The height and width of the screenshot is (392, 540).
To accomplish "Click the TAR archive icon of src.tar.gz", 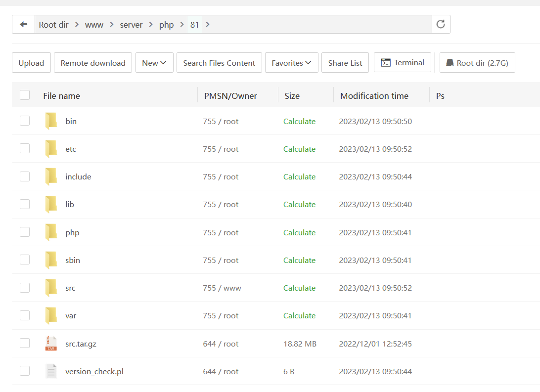I will click(x=51, y=343).
